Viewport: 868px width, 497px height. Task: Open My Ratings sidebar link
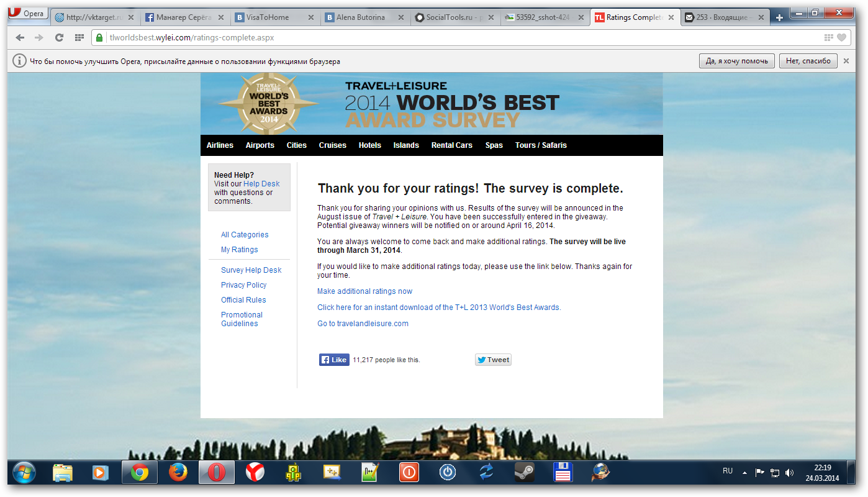click(x=239, y=250)
